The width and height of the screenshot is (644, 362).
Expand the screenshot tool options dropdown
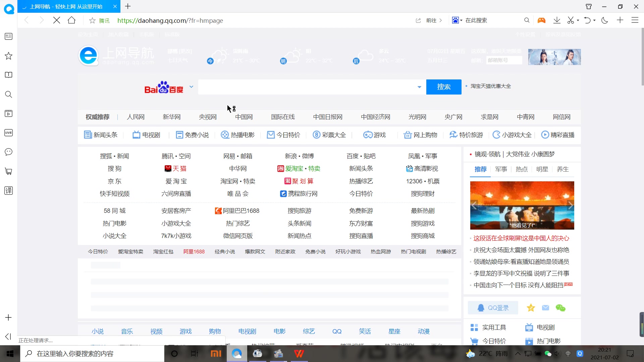pos(578,20)
